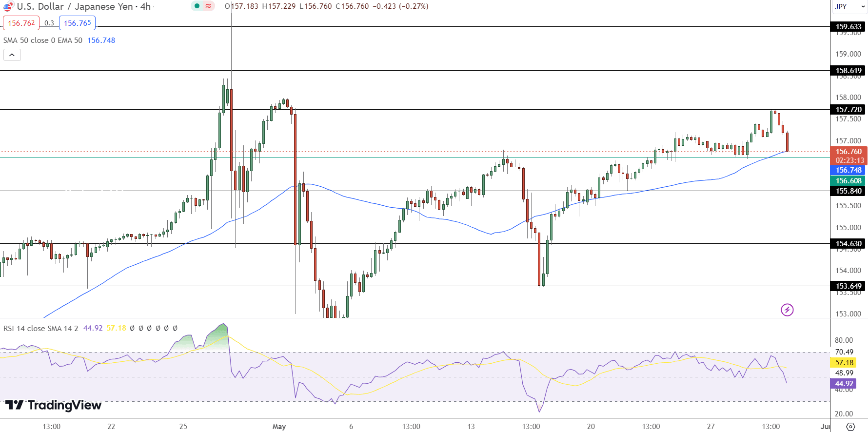The width and height of the screenshot is (868, 432).
Task: Click the 48.99 RSI axis value
Action: 844,373
